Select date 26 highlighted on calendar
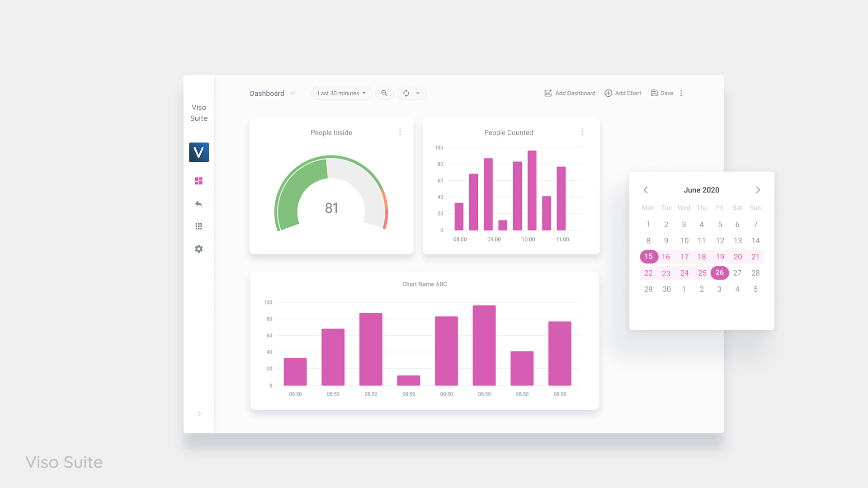Image resolution: width=868 pixels, height=488 pixels. point(720,272)
